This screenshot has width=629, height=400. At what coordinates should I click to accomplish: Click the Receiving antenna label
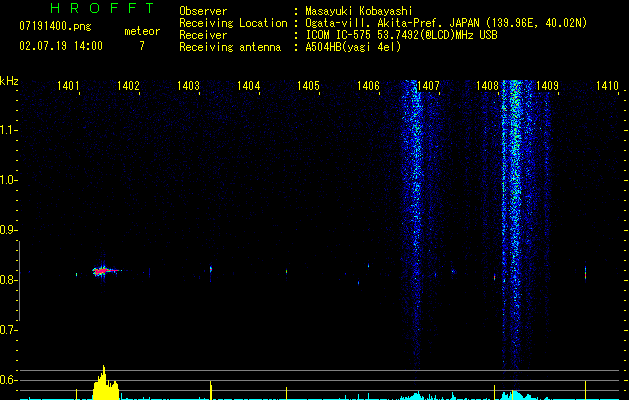[x=230, y=47]
